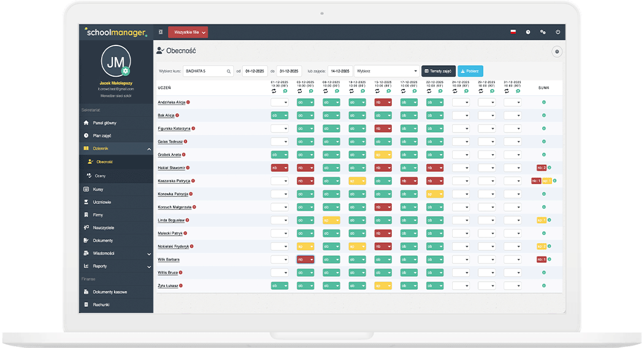Viewport: 644px width, 348px height.
Task: Click the blue Pobierz download button
Action: [x=470, y=71]
